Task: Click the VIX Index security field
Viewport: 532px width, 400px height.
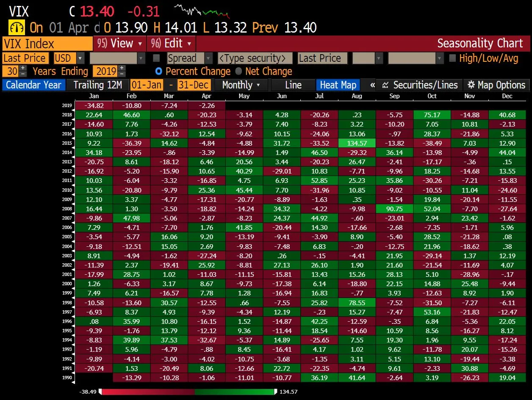Action: click(47, 44)
